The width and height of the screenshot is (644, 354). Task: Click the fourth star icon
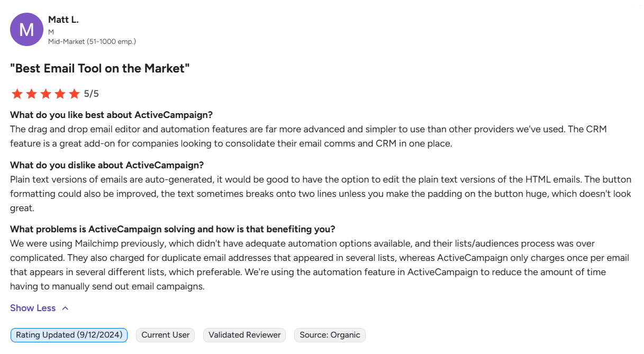click(x=60, y=94)
